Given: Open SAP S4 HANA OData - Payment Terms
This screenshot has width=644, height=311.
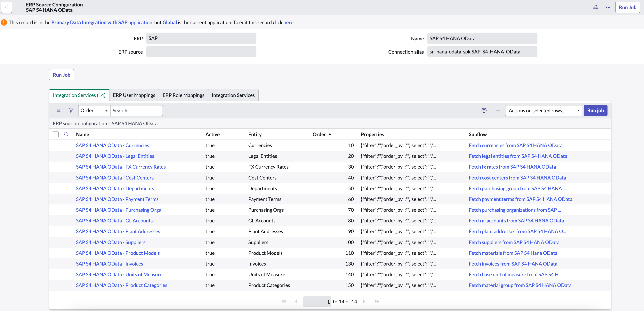Looking at the screenshot, I should (117, 199).
